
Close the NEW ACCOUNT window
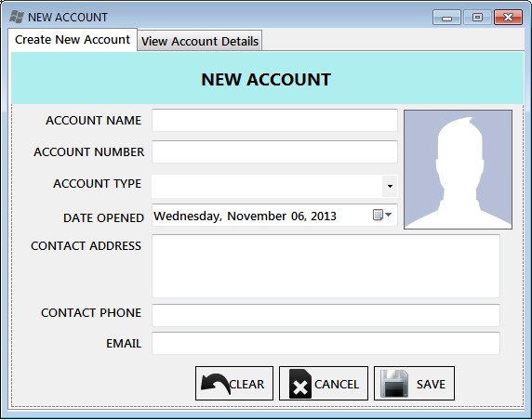click(x=508, y=18)
